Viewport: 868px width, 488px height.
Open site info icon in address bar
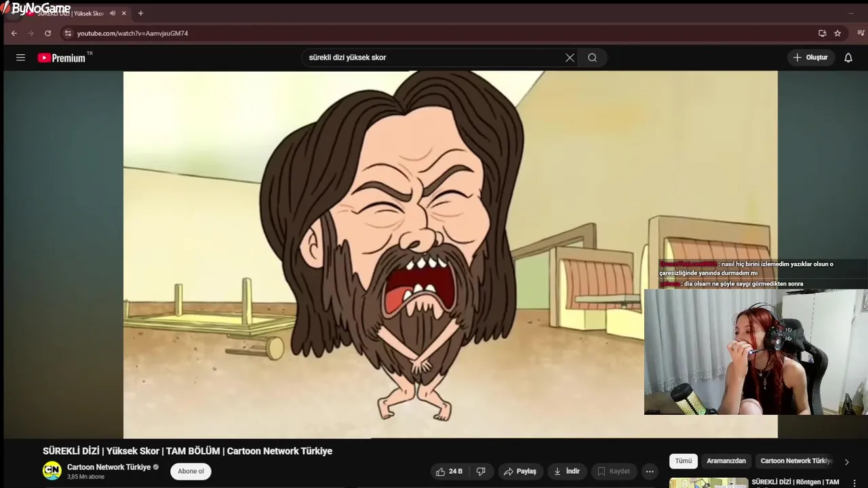67,33
